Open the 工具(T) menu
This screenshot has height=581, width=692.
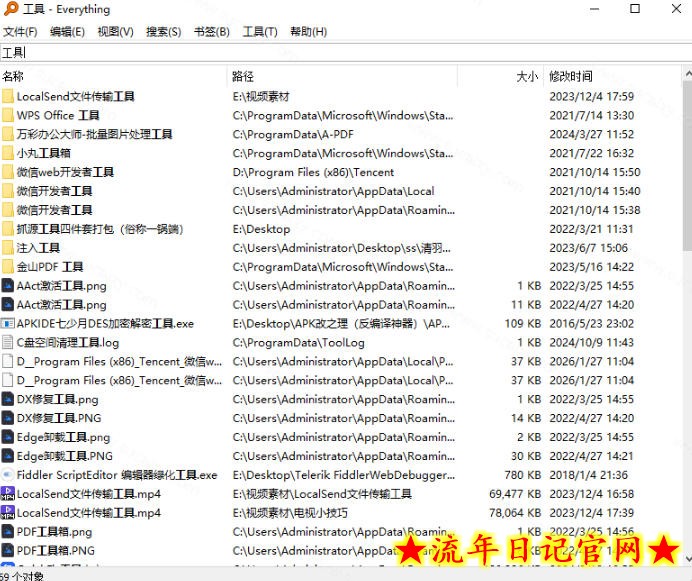click(260, 32)
